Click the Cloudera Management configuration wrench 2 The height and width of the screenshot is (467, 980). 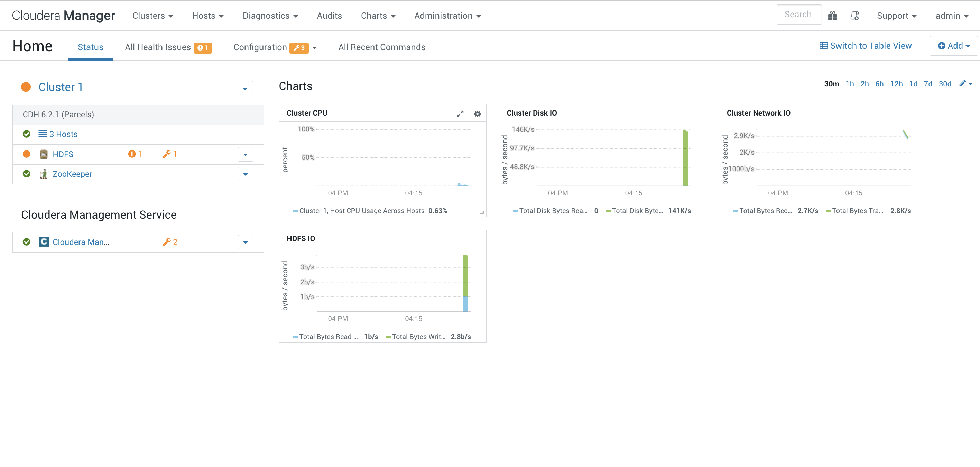coord(170,242)
